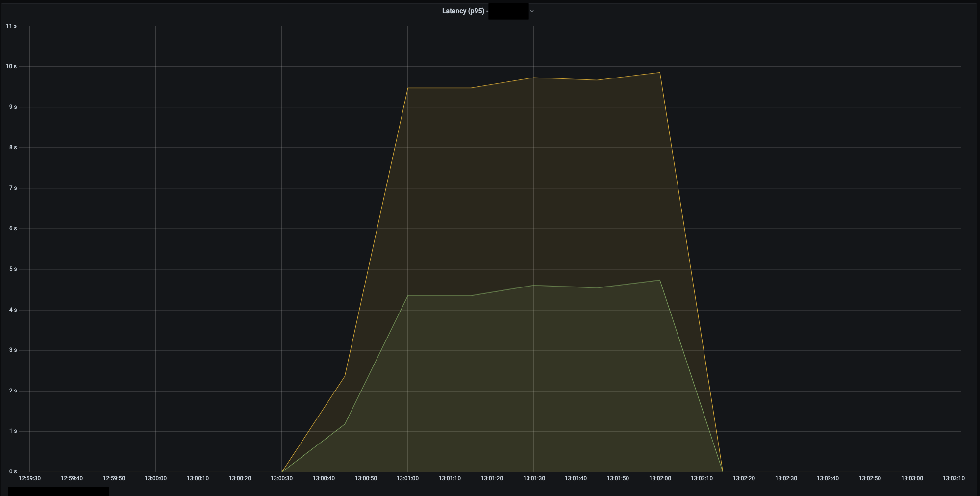This screenshot has height=496, width=980.
Task: Select the 13:02:20 time axis label
Action: tap(744, 478)
